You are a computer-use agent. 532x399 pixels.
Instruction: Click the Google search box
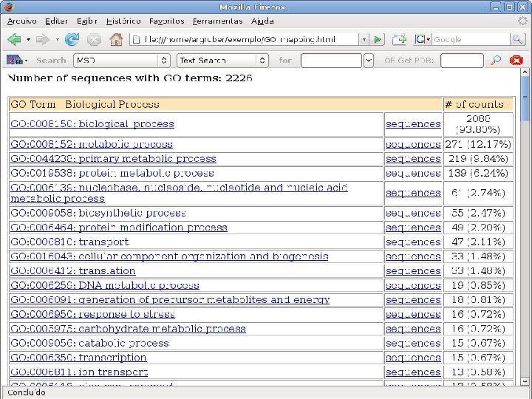473,39
